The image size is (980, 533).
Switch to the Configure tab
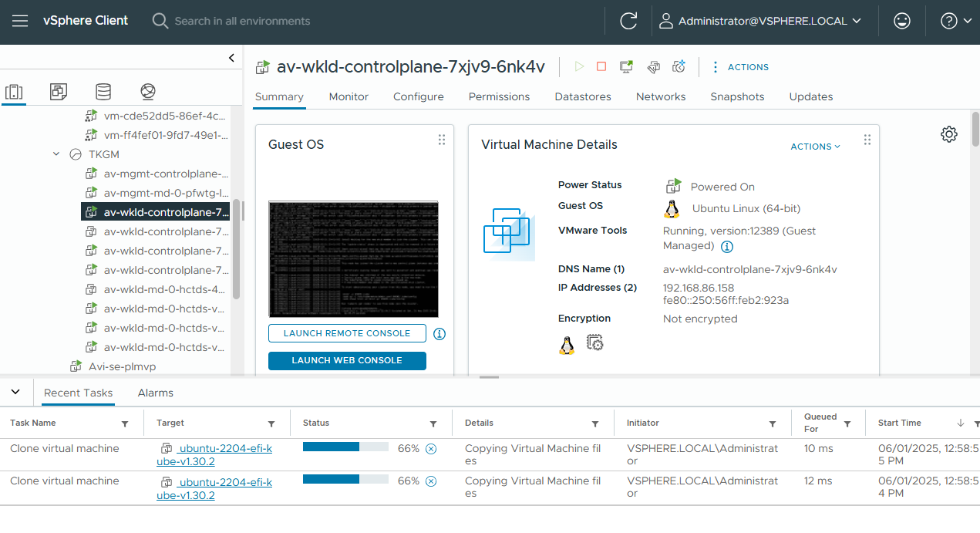click(419, 97)
